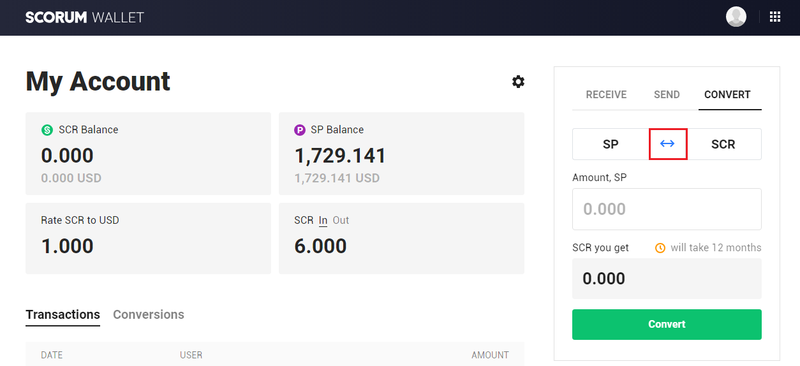Show the Conversions list tab
The height and width of the screenshot is (366, 800).
[148, 314]
